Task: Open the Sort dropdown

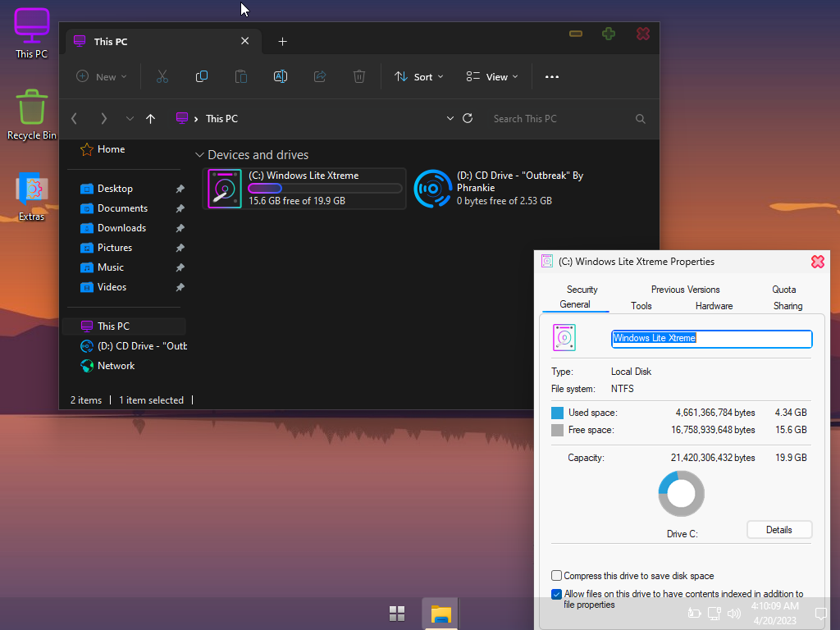Action: tap(419, 76)
